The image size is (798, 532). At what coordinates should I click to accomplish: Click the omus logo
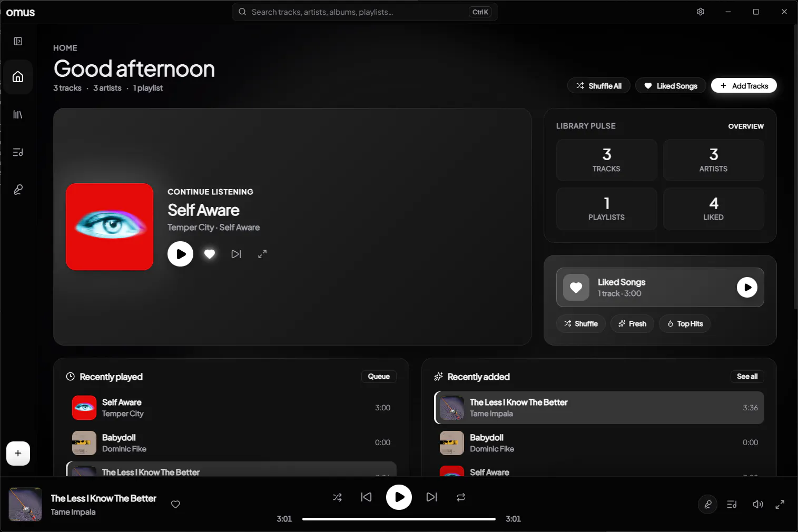[x=21, y=12]
